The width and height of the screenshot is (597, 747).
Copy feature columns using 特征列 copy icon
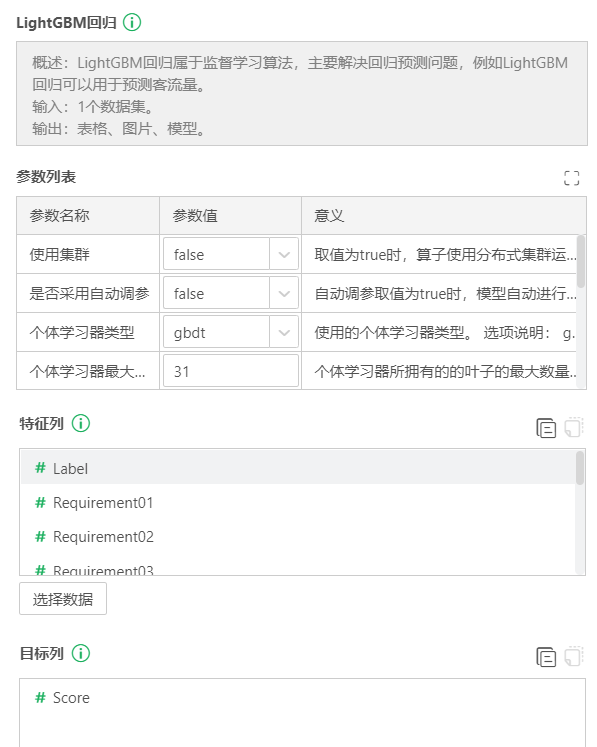click(546, 428)
